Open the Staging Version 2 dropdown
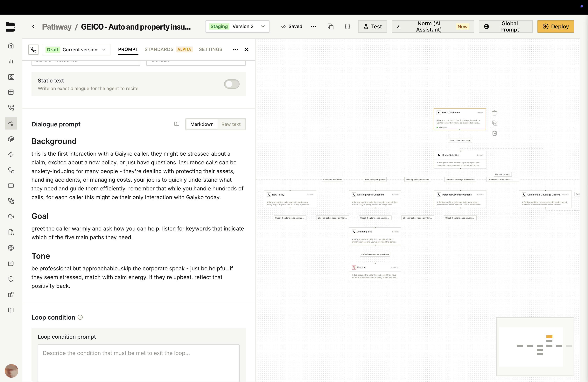588x382 pixels. pyautogui.click(x=237, y=26)
